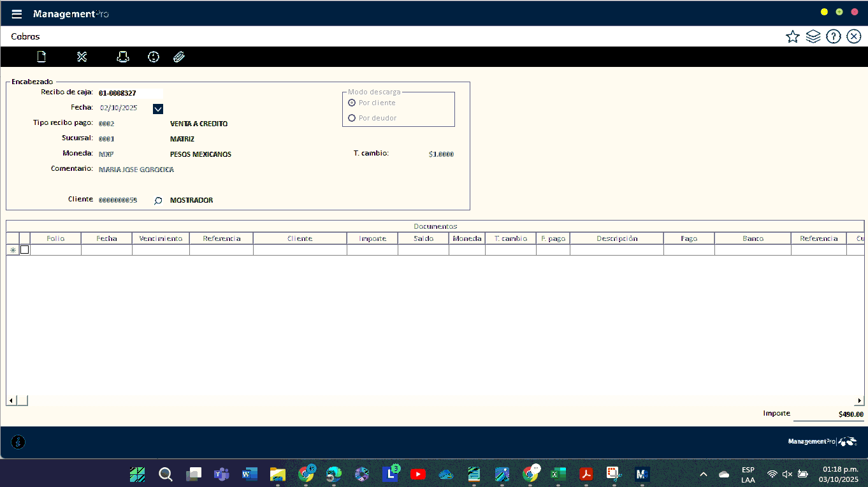Screen dimensions: 868x487
Task: Click the paperclip attachment icon
Action: [x=179, y=57]
